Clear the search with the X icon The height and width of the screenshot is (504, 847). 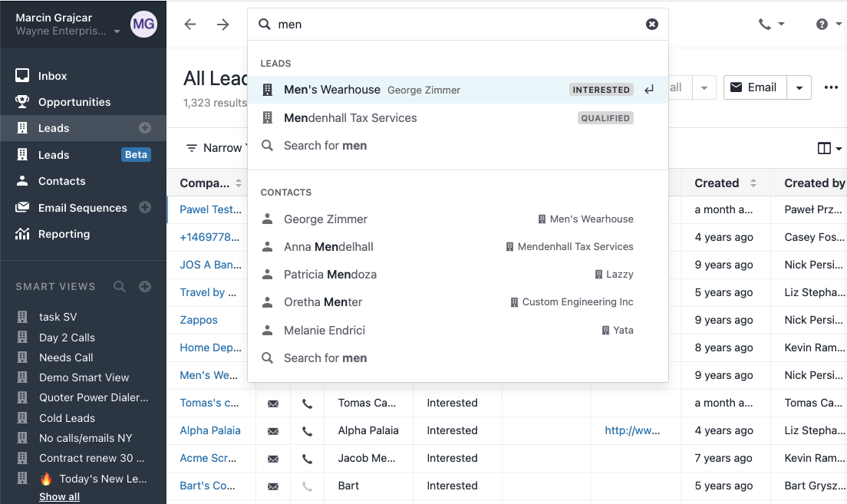[x=652, y=24]
